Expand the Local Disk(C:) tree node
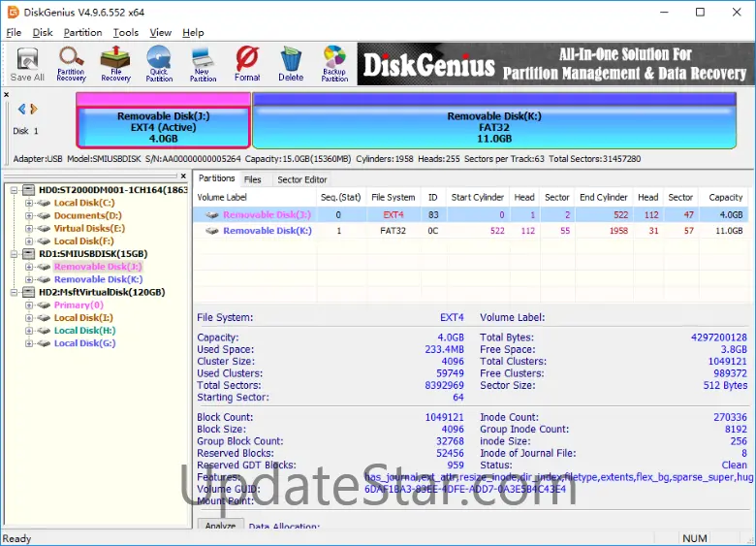Image resolution: width=756 pixels, height=546 pixels. click(30, 204)
